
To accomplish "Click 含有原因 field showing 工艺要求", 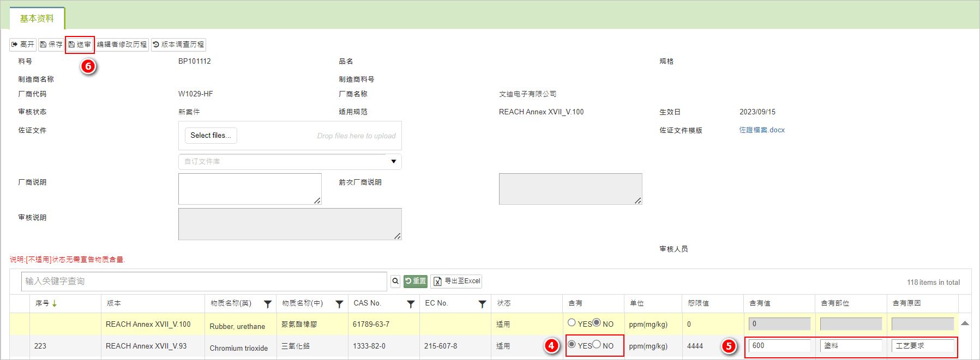I will click(922, 346).
